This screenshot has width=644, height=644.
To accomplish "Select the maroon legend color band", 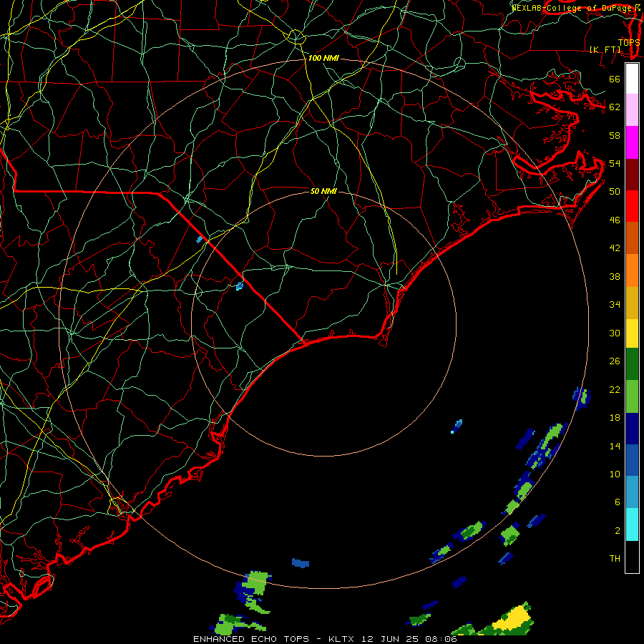I will 632,175.
